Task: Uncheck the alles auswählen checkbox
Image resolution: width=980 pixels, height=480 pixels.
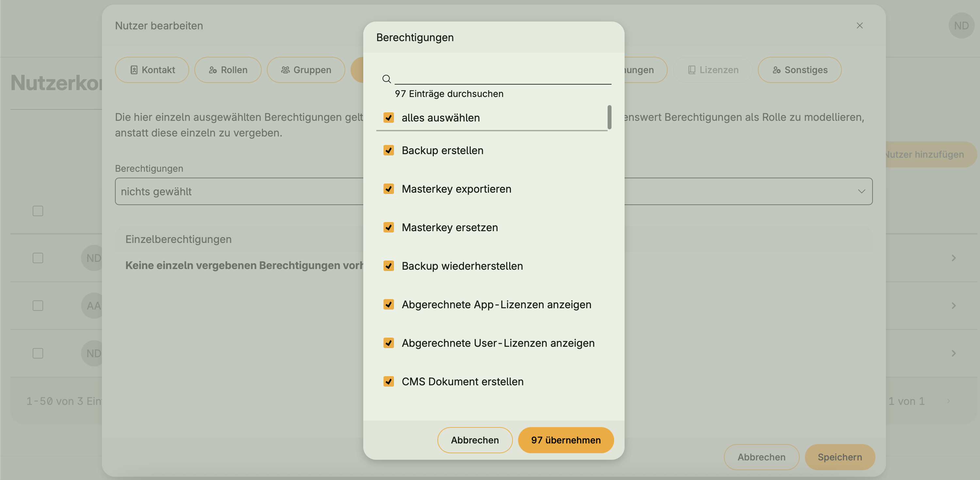Action: [x=388, y=118]
